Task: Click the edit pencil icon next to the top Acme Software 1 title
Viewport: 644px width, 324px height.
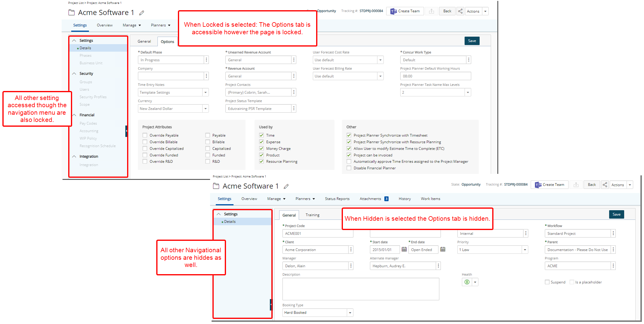Action: click(x=142, y=13)
